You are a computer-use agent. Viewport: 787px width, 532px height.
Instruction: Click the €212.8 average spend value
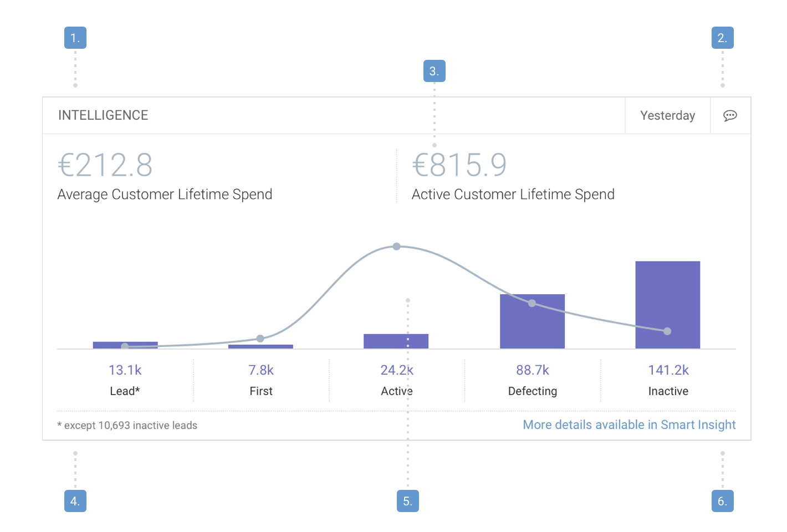coord(105,165)
